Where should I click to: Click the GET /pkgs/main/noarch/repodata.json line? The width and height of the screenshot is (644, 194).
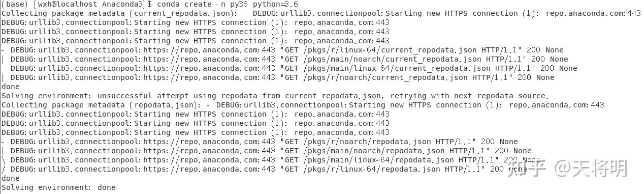[x=266, y=151]
